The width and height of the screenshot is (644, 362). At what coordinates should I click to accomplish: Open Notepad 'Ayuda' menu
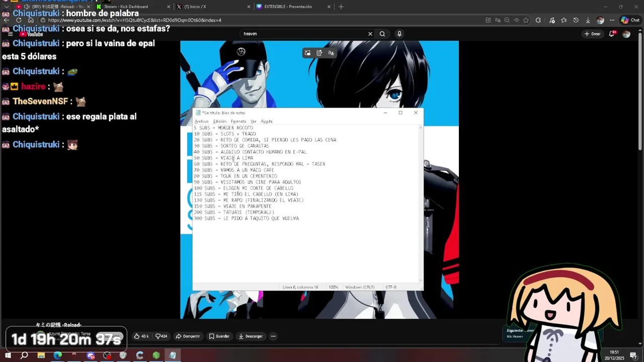pos(267,121)
